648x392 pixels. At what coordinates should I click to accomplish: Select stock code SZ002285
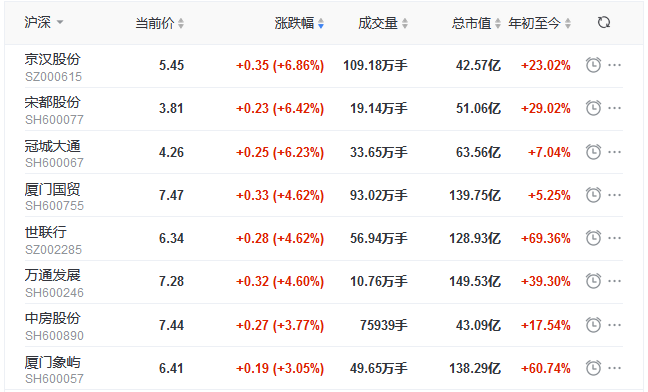[x=54, y=249]
